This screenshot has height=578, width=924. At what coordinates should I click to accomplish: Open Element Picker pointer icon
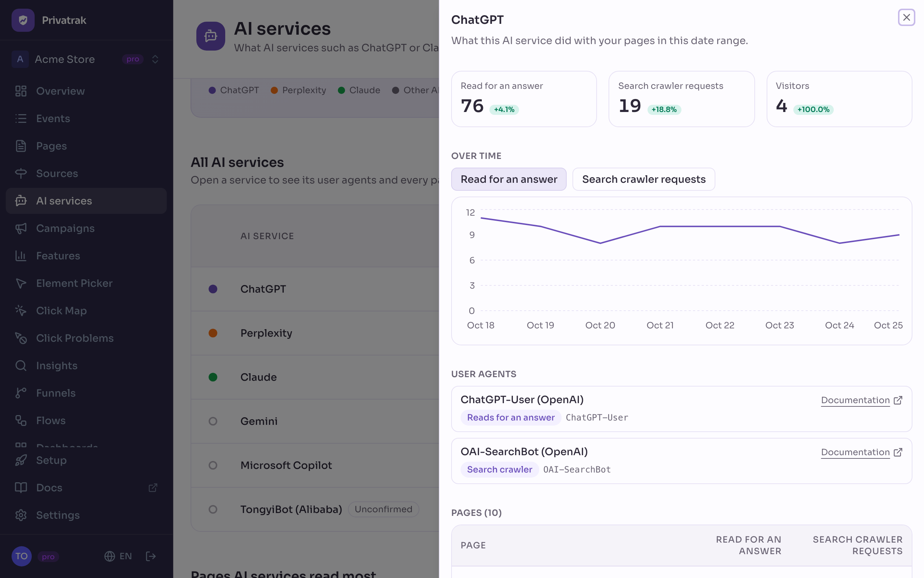[21, 283]
